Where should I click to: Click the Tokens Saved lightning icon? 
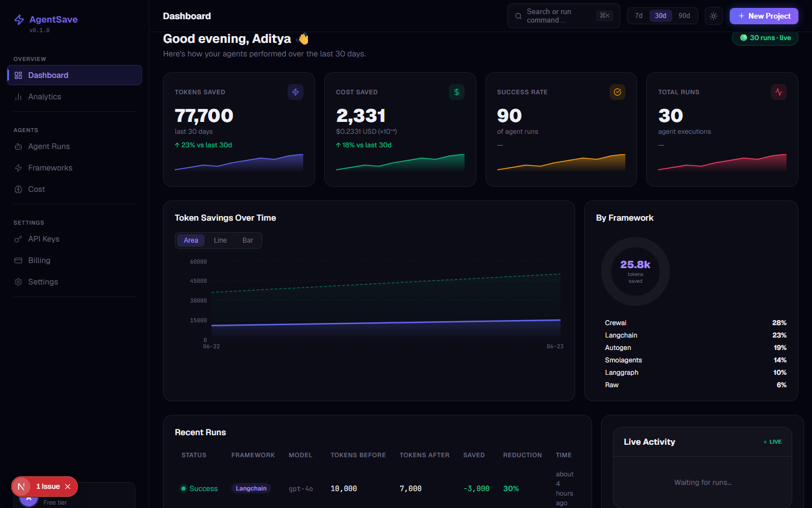pyautogui.click(x=295, y=92)
